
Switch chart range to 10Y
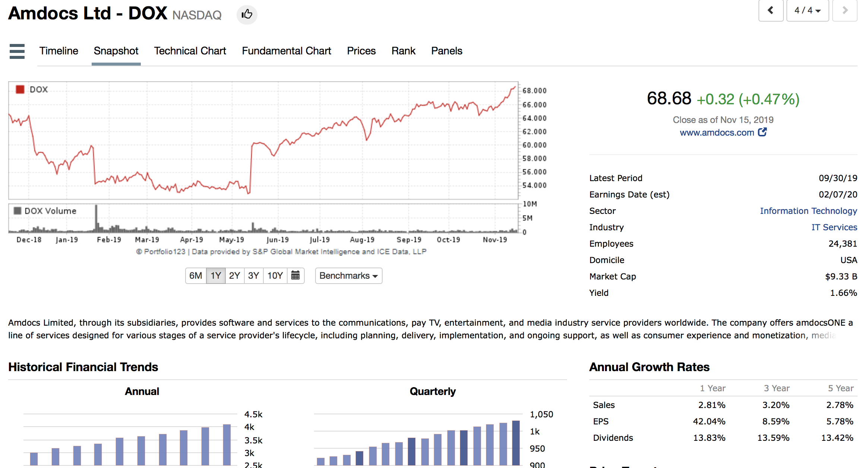point(275,276)
